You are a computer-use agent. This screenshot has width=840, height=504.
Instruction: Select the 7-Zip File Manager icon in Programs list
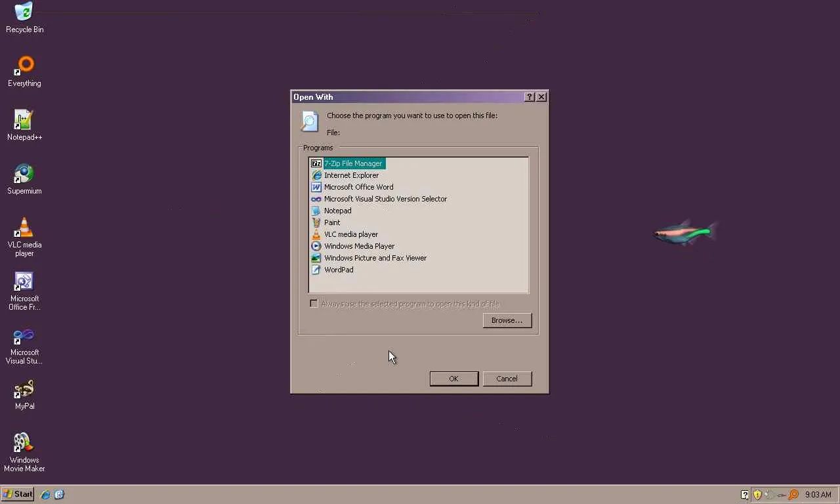click(316, 163)
